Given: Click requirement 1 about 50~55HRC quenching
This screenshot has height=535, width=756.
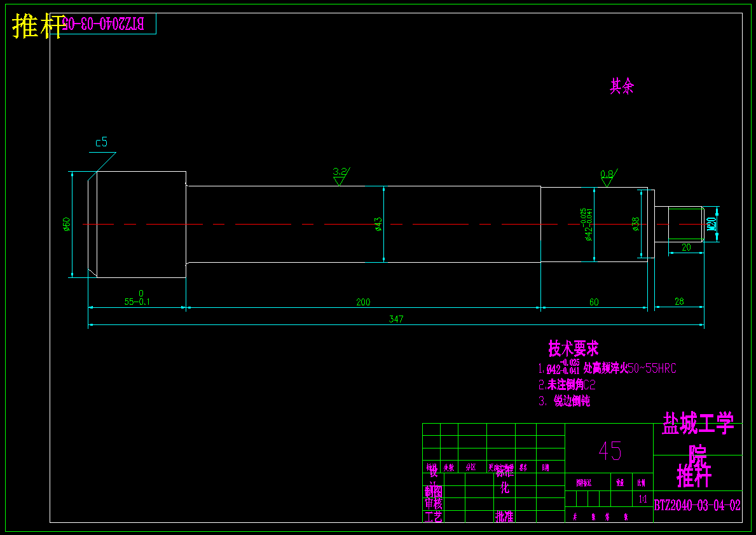Looking at the screenshot, I should pyautogui.click(x=607, y=368).
